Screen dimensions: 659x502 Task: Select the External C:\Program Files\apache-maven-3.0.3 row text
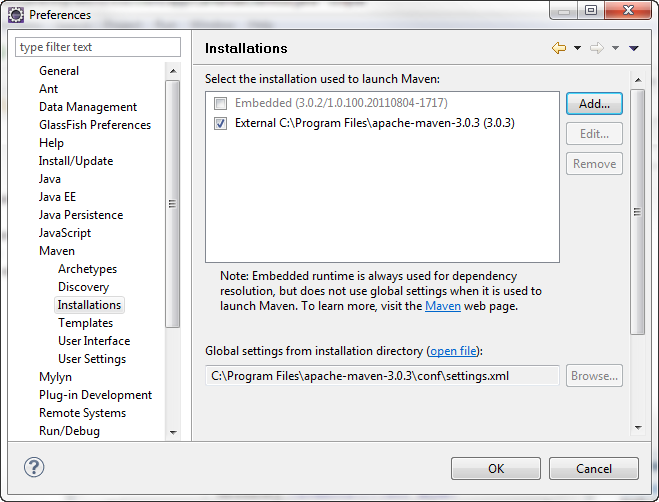click(374, 123)
